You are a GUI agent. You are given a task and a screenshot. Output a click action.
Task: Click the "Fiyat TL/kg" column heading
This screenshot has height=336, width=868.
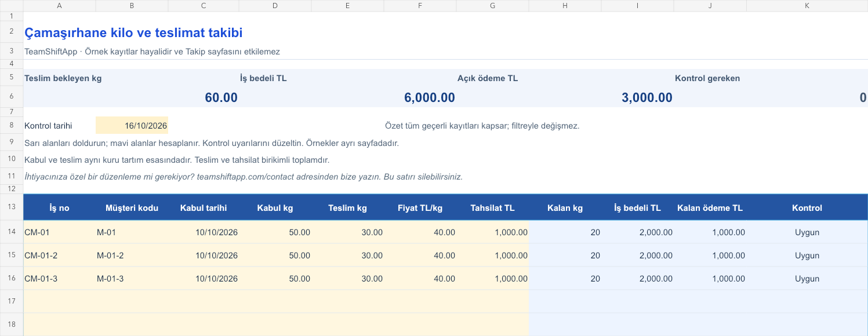[420, 208]
